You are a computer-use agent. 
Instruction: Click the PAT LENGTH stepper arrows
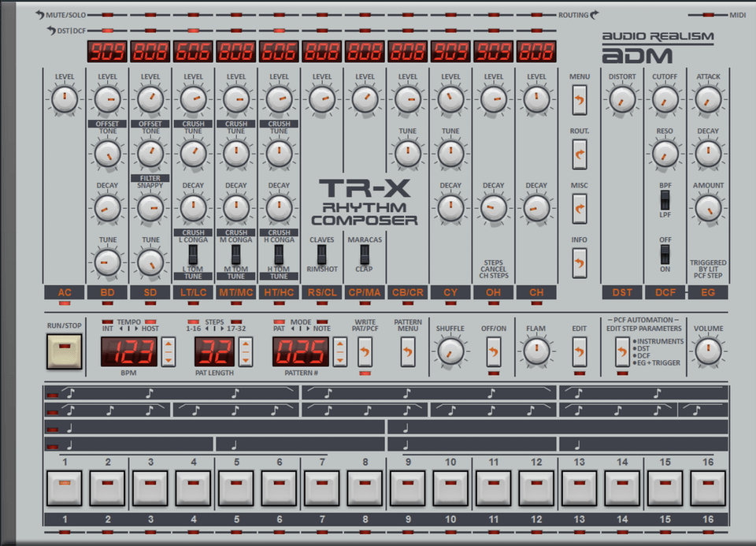(246, 352)
